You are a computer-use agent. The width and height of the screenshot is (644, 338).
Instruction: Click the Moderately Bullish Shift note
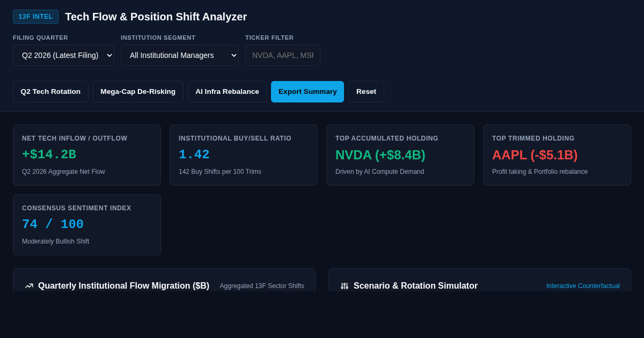click(x=56, y=241)
